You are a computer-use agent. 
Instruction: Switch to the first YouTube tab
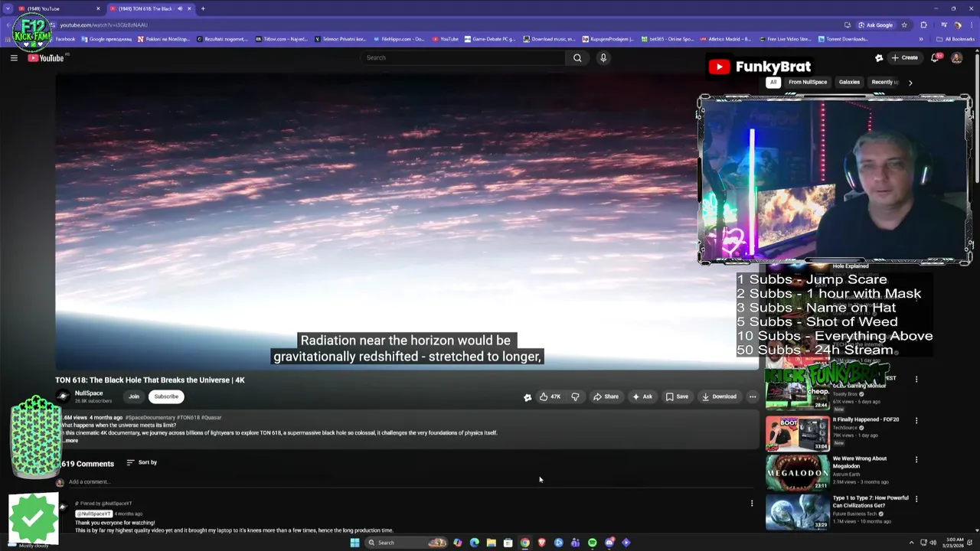pos(58,8)
